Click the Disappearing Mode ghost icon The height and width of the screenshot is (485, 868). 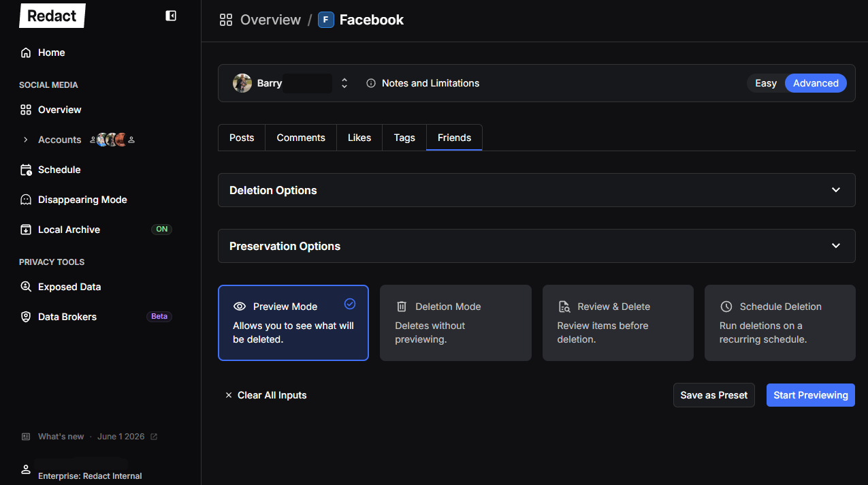(26, 200)
